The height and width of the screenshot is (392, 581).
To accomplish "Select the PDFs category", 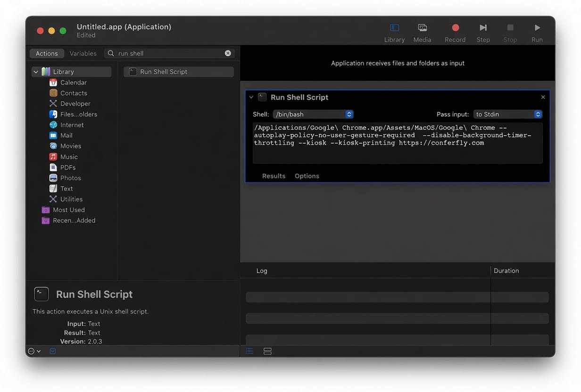I will [x=62, y=167].
